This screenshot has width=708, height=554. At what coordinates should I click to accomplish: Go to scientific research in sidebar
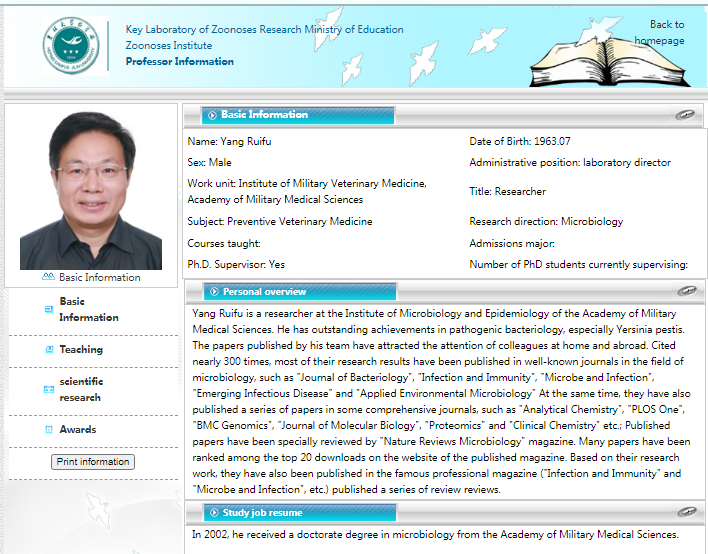(81, 389)
